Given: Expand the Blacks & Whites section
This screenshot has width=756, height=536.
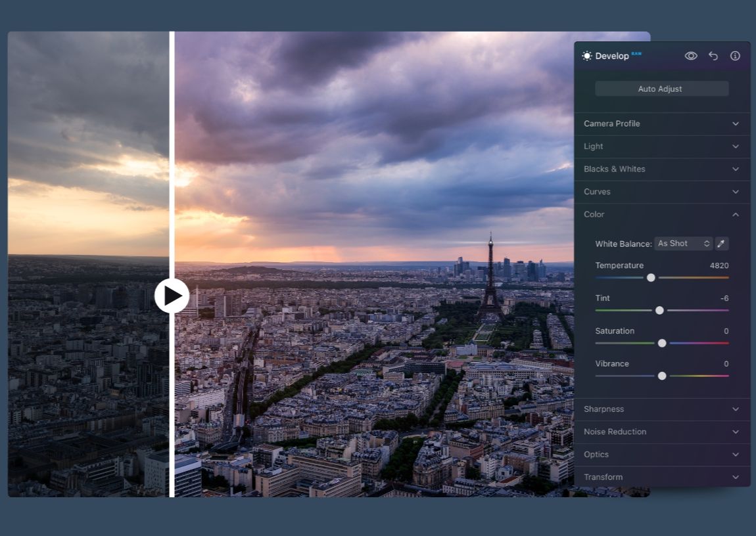Looking at the screenshot, I should (x=662, y=169).
